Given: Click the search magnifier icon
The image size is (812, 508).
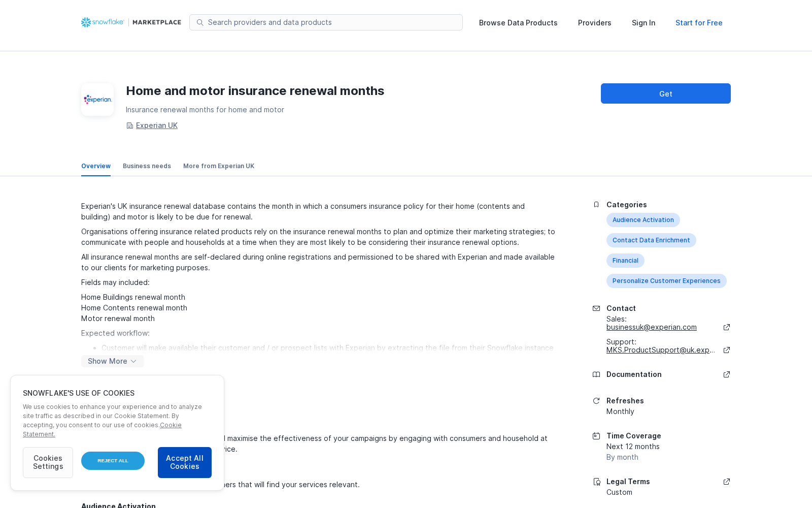Looking at the screenshot, I should click(200, 22).
